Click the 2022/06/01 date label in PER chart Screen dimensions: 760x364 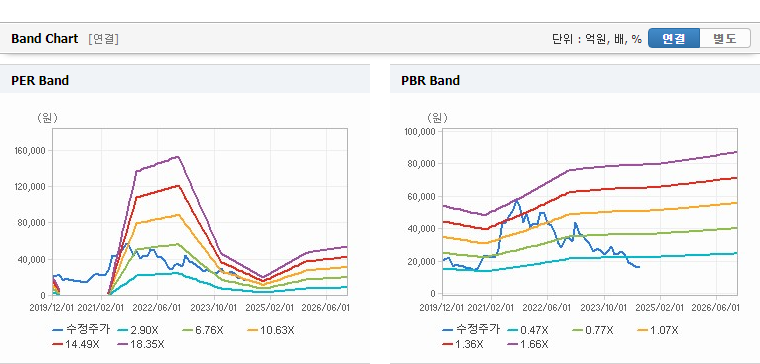coord(157,307)
